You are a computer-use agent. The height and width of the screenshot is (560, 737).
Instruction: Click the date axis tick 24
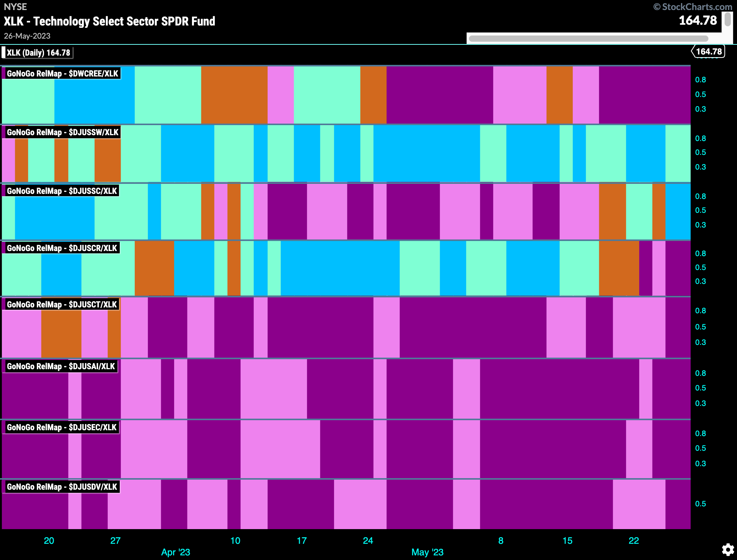tap(368, 540)
